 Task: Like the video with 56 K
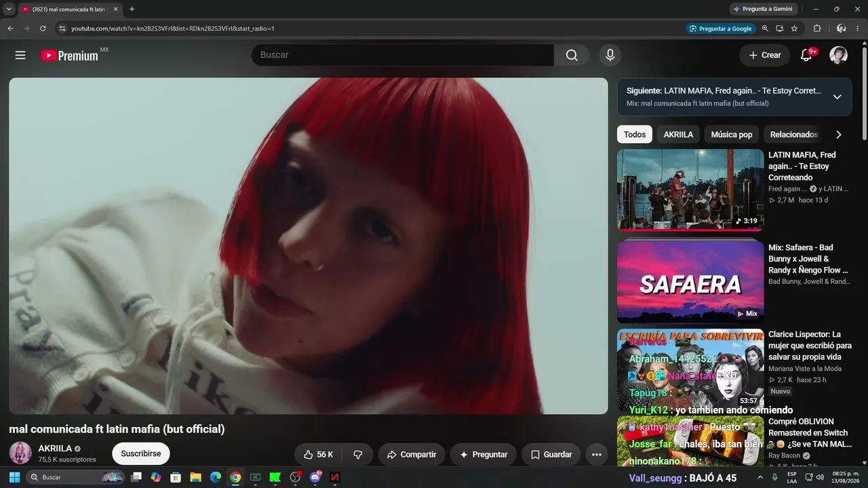pyautogui.click(x=318, y=455)
